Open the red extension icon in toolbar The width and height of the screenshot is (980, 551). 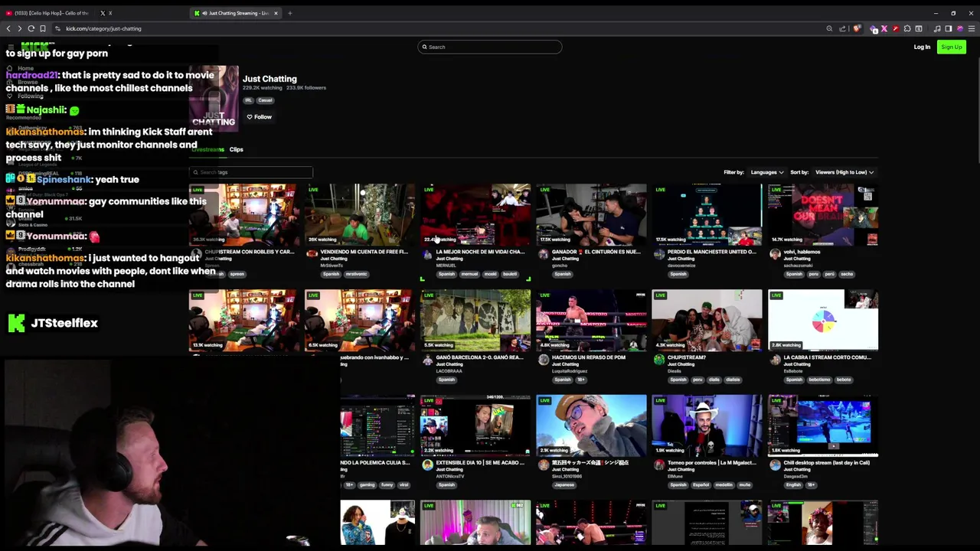(x=896, y=28)
